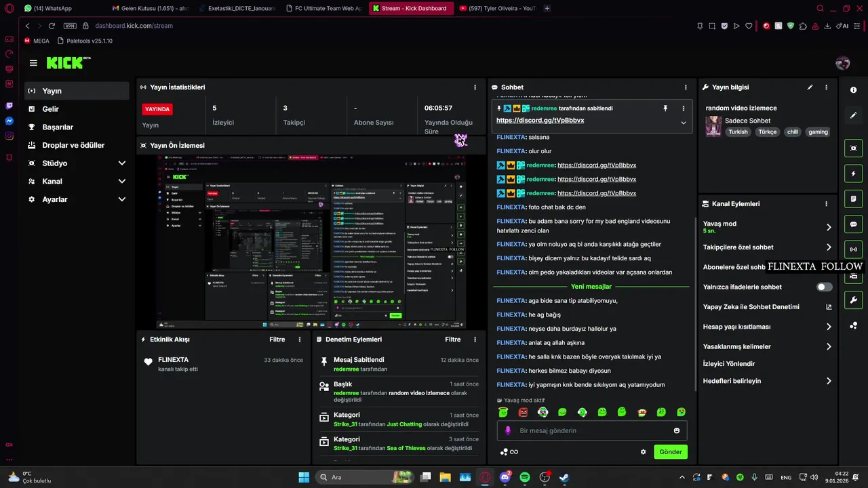
Task: Click the MEGA bookmark
Action: tap(37, 41)
